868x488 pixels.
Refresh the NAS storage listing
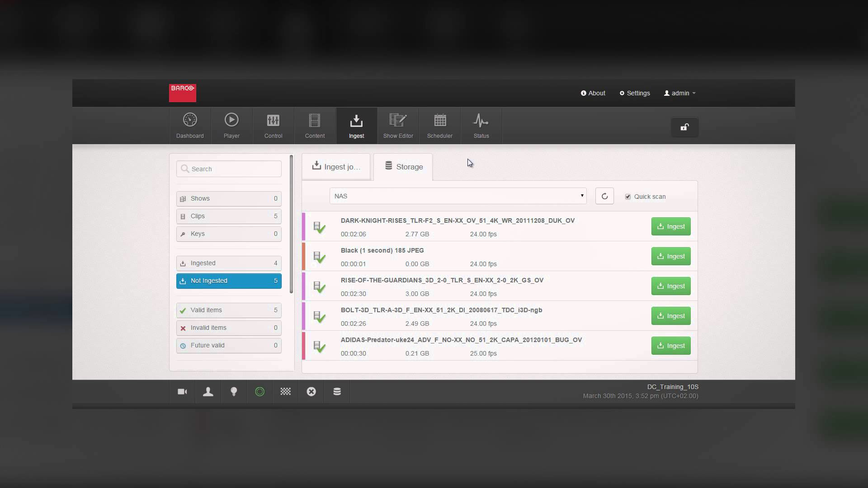604,196
